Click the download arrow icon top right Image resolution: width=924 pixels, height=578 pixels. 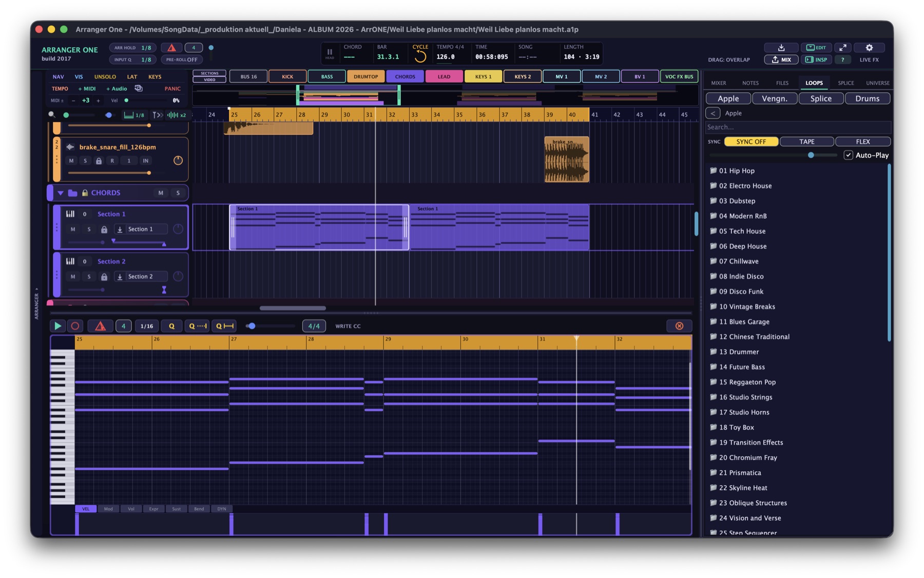(x=781, y=48)
